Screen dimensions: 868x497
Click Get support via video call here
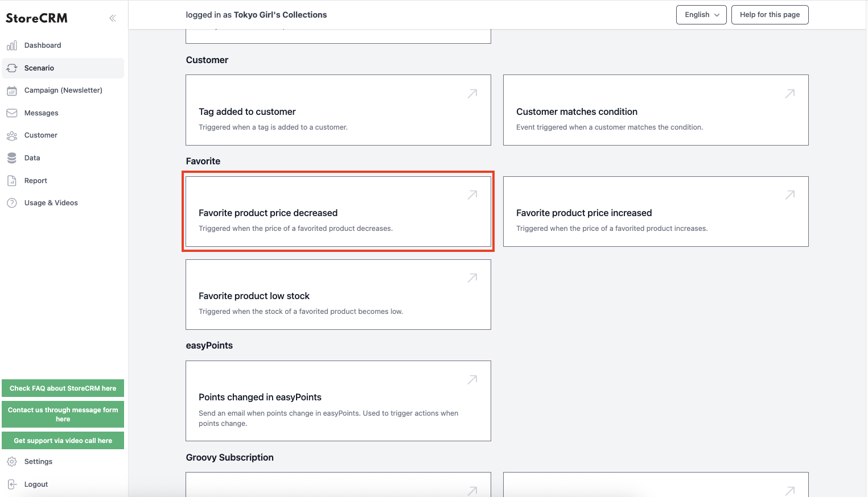click(63, 441)
